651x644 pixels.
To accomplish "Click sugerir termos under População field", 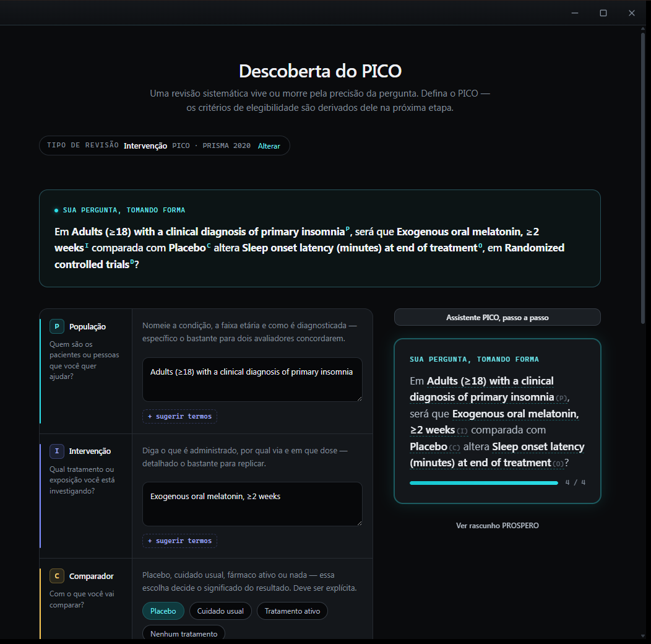I will point(180,416).
